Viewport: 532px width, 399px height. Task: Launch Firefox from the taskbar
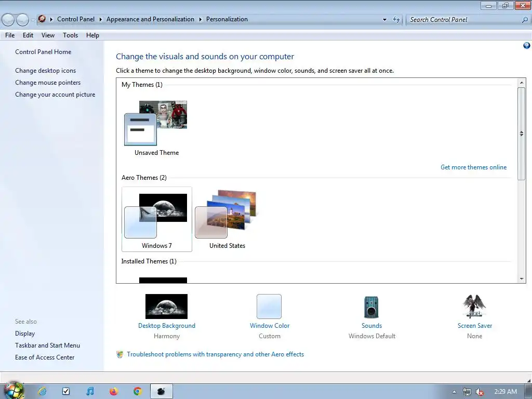tap(113, 391)
